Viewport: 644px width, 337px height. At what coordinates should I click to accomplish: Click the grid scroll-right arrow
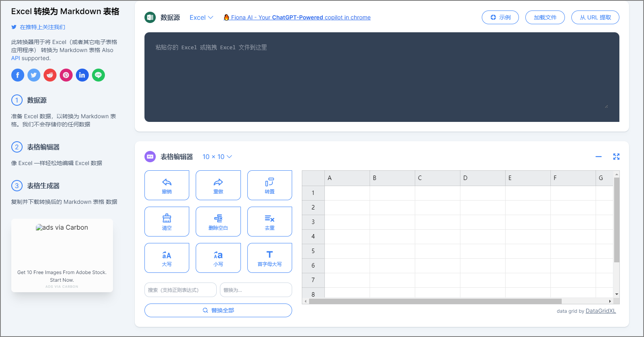point(610,301)
